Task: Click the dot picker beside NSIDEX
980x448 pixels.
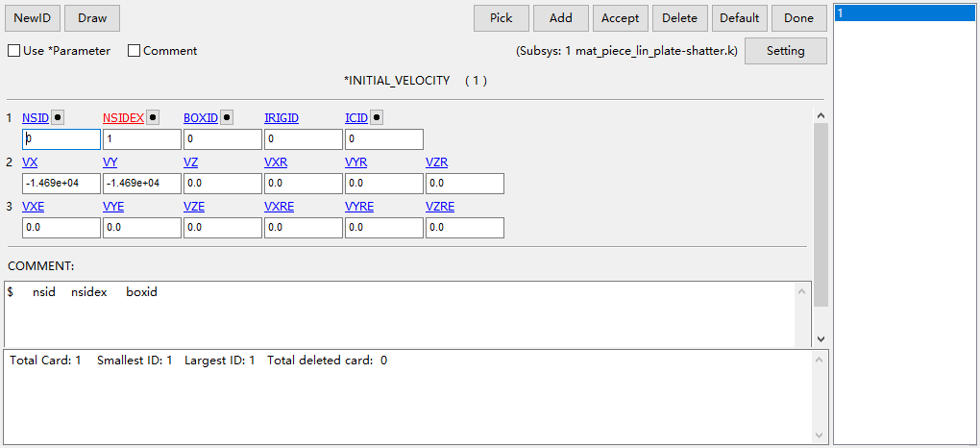Action: click(x=153, y=117)
